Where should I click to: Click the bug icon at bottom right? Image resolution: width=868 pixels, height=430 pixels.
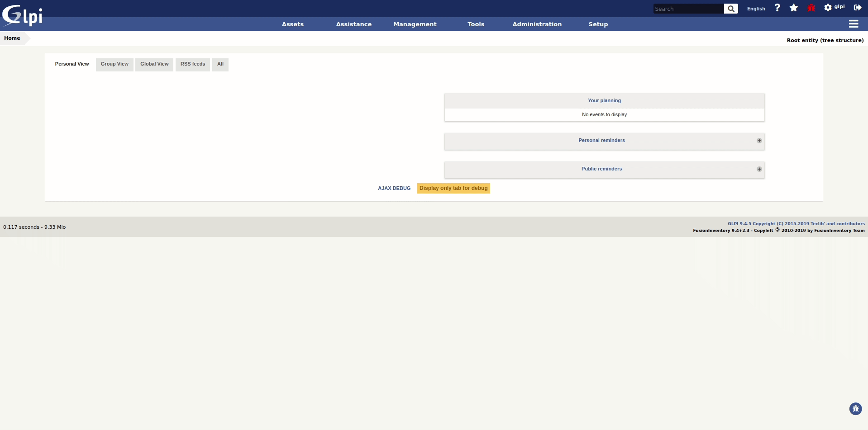point(855,408)
